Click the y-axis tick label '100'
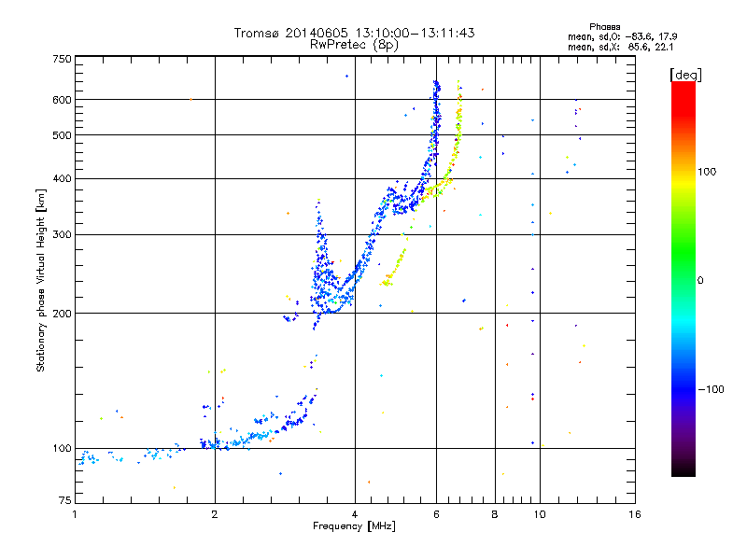The image size is (747, 560). click(x=62, y=449)
